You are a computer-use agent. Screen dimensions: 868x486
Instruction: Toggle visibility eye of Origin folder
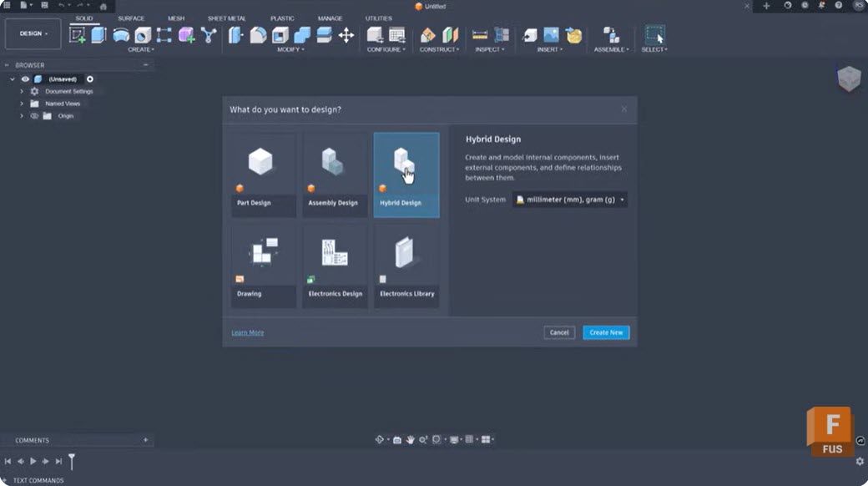tap(34, 116)
